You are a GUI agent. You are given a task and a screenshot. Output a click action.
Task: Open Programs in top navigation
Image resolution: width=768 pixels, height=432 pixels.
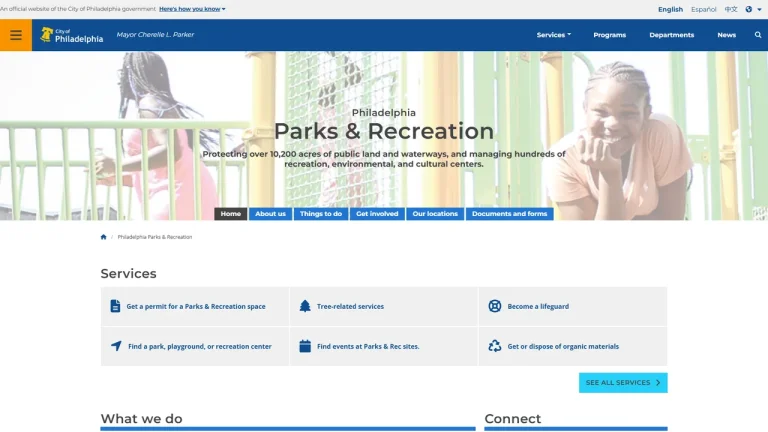(x=609, y=35)
